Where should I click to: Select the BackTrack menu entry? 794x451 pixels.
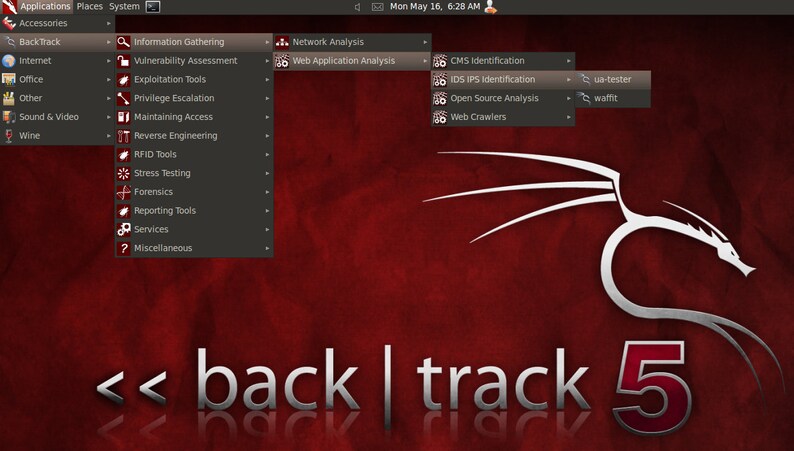(x=57, y=42)
